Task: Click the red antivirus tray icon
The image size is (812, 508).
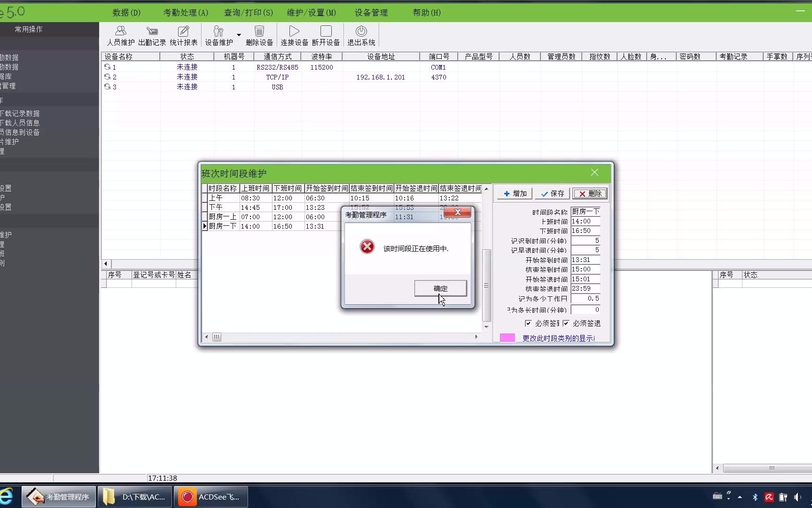Action: (769, 497)
